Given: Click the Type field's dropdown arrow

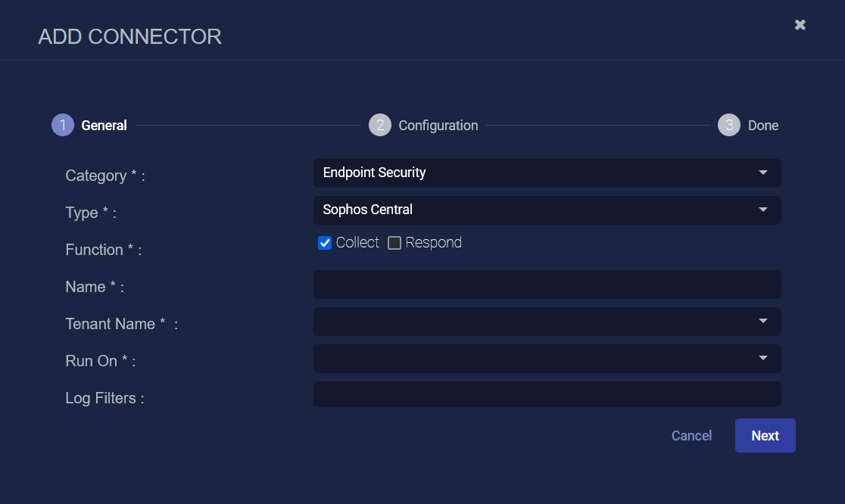Looking at the screenshot, I should coord(762,210).
